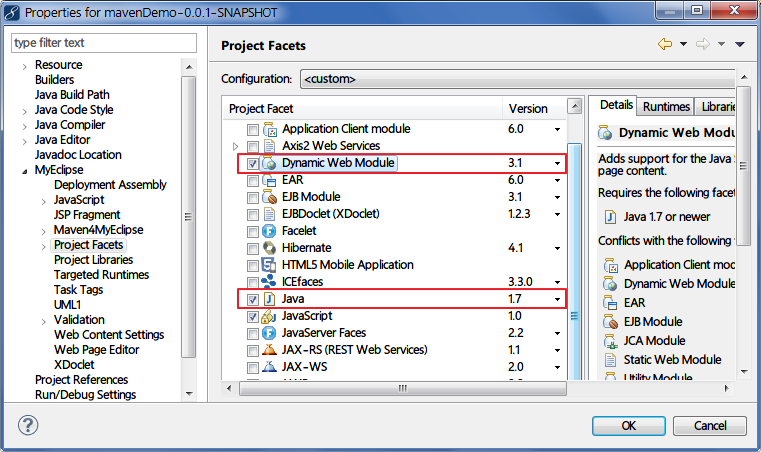Screen dimensions: 761x452
Task: Click the back navigation arrow icon
Action: pyautogui.click(x=665, y=44)
